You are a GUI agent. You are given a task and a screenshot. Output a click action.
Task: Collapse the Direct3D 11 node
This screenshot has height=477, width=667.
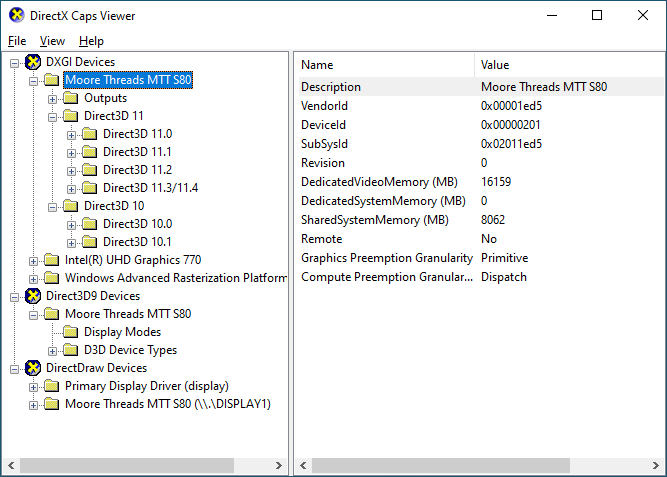coord(52,117)
